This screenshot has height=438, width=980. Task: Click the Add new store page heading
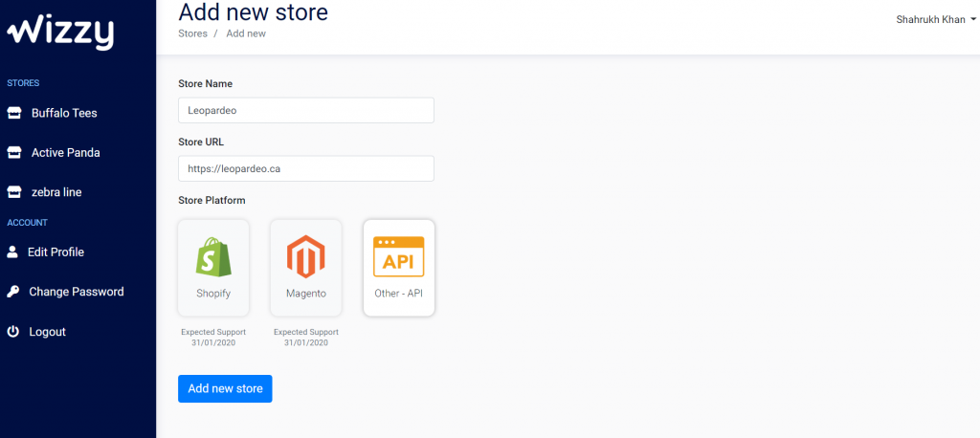tap(253, 11)
